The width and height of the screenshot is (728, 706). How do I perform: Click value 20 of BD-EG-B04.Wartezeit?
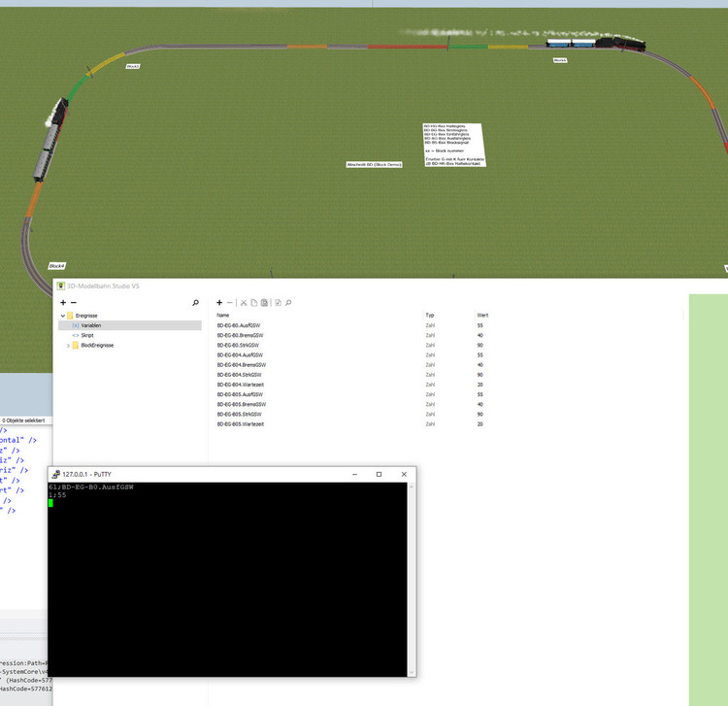point(480,385)
